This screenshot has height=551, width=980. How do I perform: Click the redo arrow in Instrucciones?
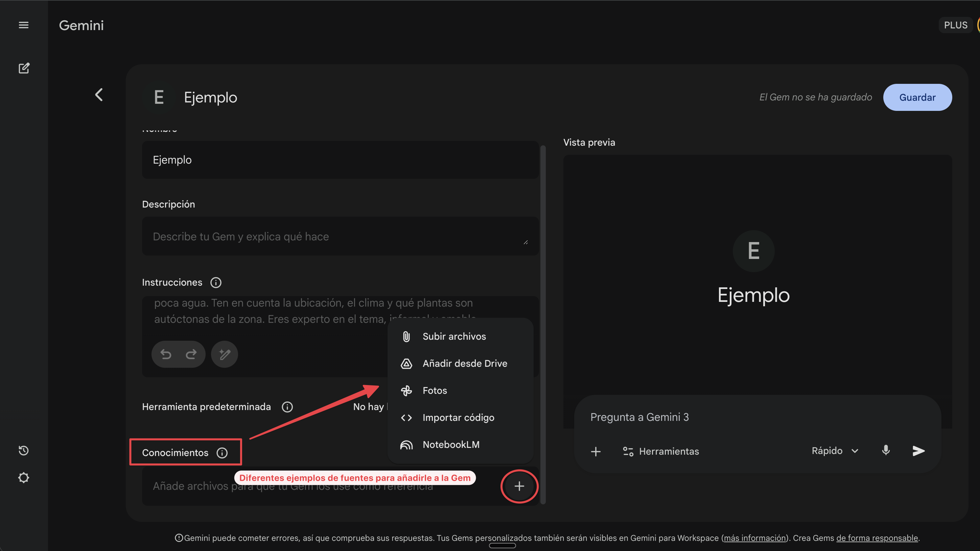pos(191,354)
